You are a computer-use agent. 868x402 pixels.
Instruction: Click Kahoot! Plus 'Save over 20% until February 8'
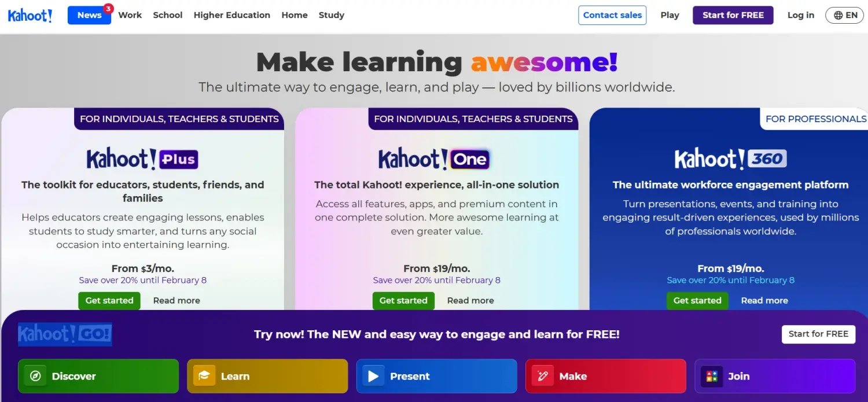142,281
